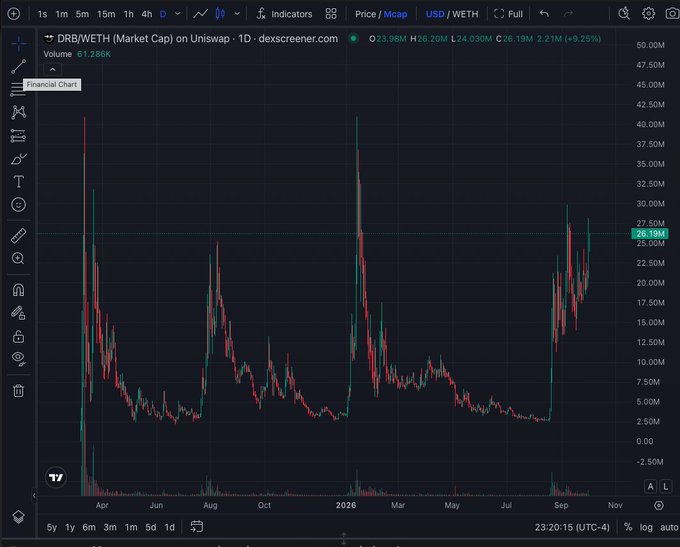Click the trash remove drawings icon
This screenshot has width=680, height=547.
[19, 390]
